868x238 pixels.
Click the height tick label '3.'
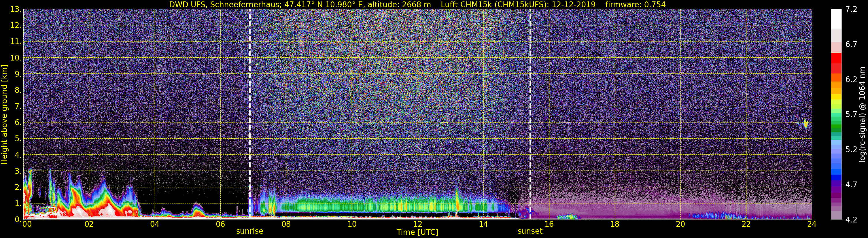(18, 171)
